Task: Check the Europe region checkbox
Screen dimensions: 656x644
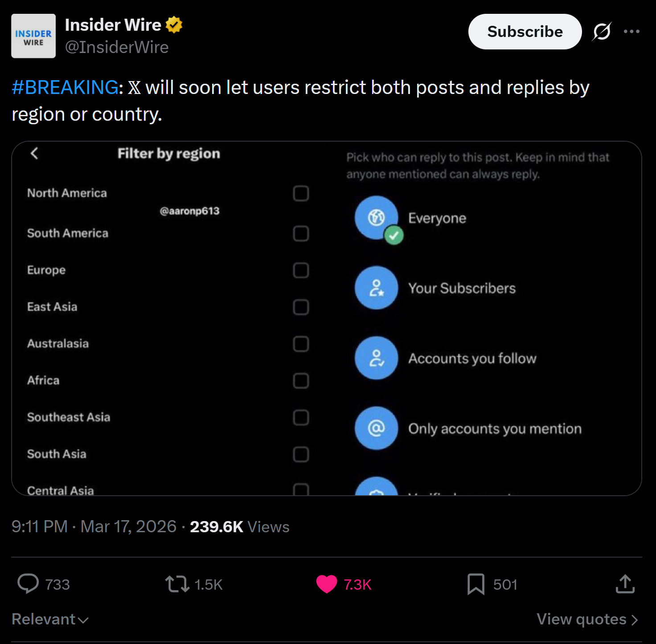Action: pyautogui.click(x=301, y=270)
